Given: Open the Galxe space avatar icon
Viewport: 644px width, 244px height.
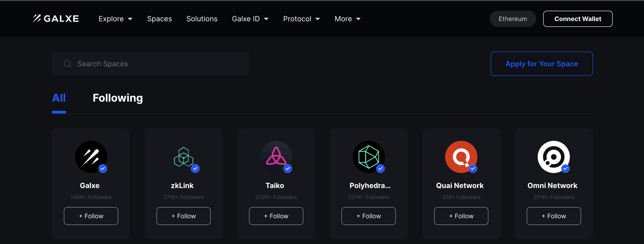Looking at the screenshot, I should (x=91, y=157).
